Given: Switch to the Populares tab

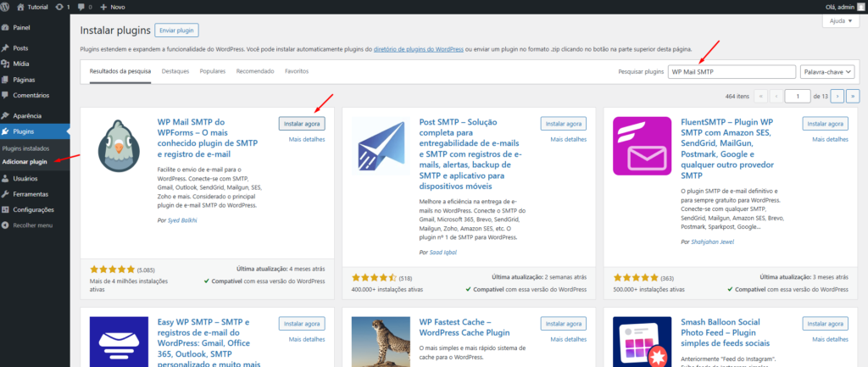Looking at the screenshot, I should tap(213, 71).
